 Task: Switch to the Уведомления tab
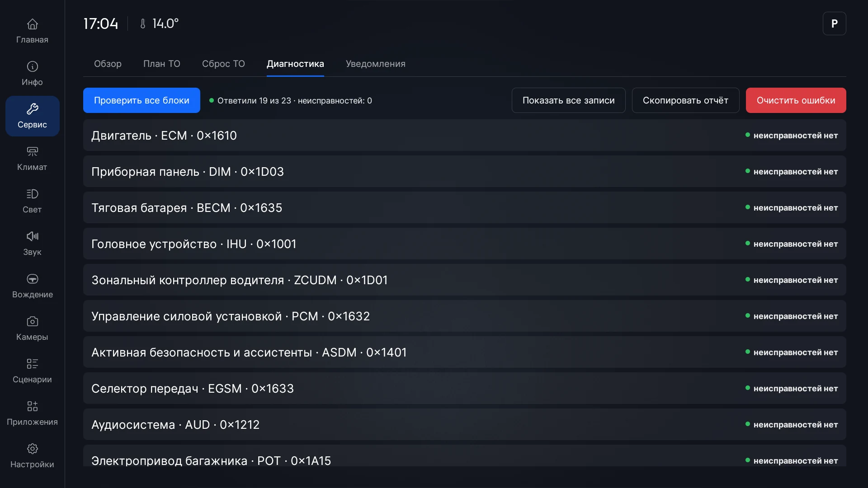[376, 64]
